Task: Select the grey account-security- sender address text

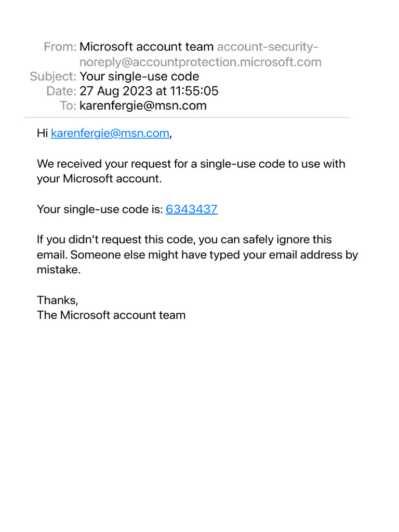Action: pyautogui.click(x=268, y=47)
